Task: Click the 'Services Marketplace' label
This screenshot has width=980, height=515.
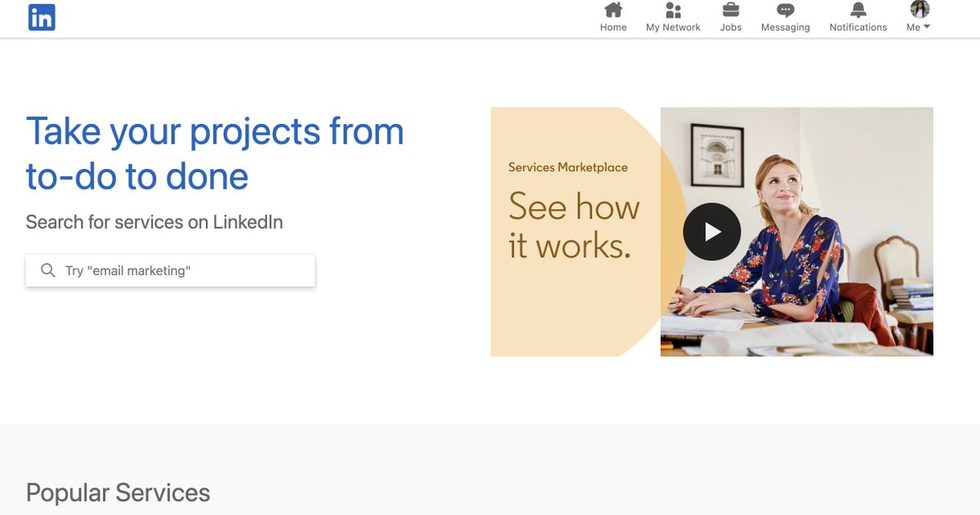Action: pos(568,167)
